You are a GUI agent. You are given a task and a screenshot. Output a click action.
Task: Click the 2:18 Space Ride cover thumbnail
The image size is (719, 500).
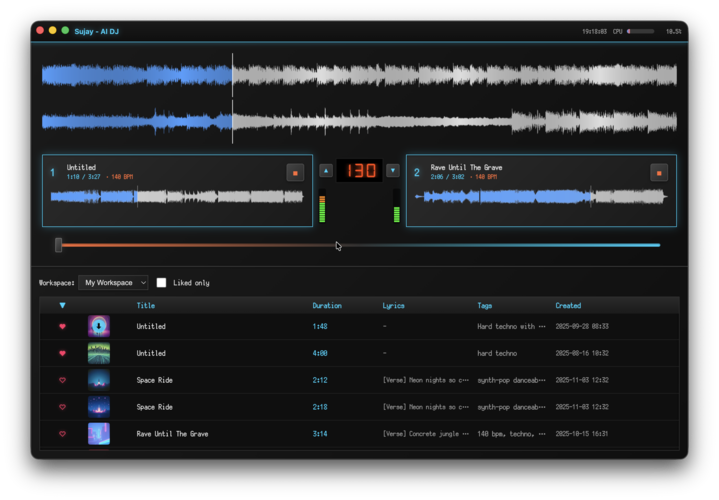99,407
